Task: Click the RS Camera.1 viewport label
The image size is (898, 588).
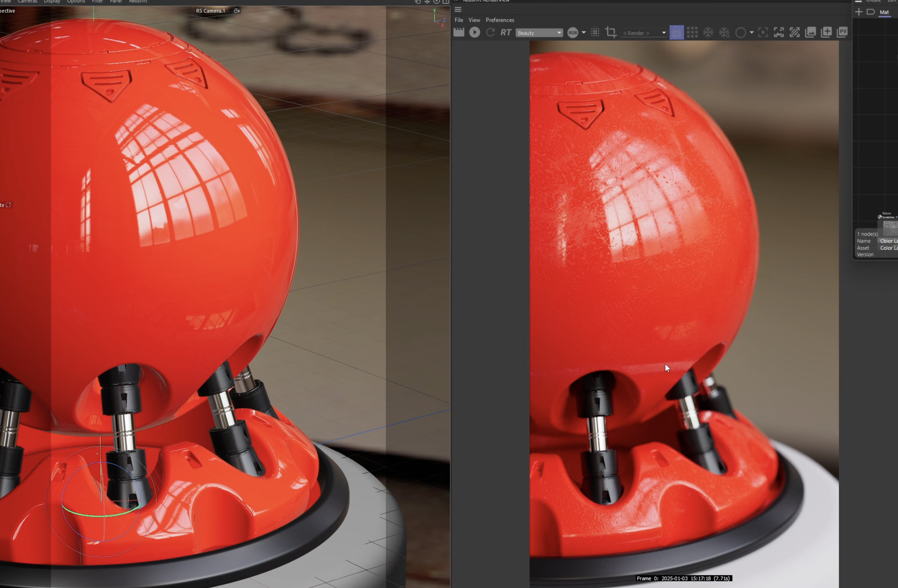Action: (210, 11)
